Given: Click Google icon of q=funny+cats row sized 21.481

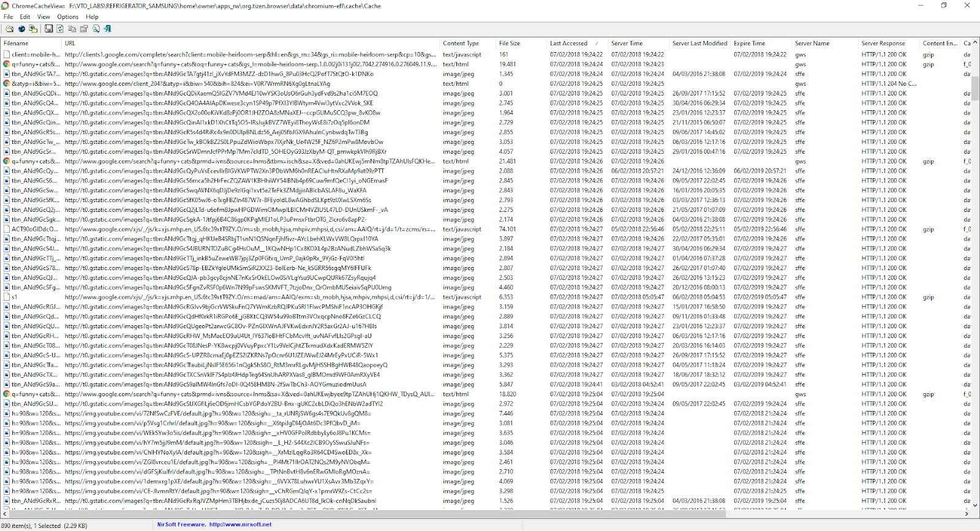Looking at the screenshot, I should 7,161.
